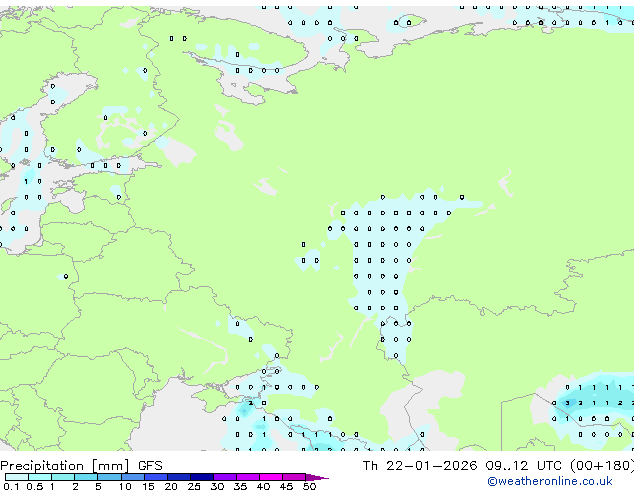Select the 15–20 mm blue swatch
This screenshot has width=634, height=490.
[156, 477]
